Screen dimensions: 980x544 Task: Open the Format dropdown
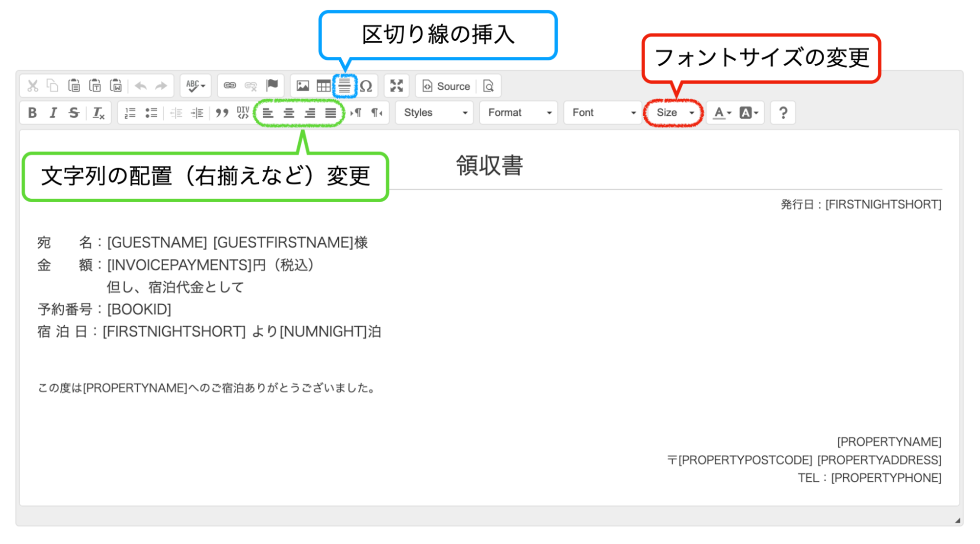click(519, 113)
